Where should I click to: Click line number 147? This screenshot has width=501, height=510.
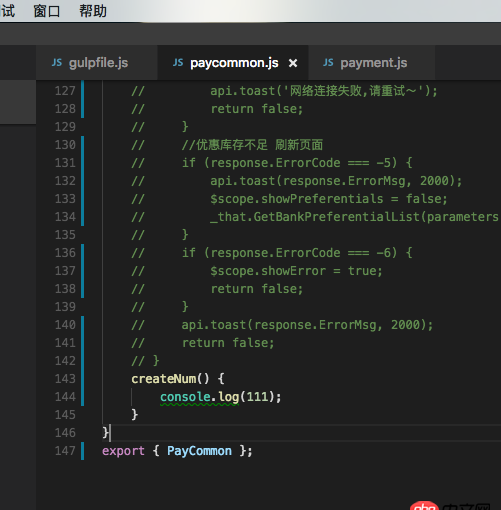pos(65,451)
